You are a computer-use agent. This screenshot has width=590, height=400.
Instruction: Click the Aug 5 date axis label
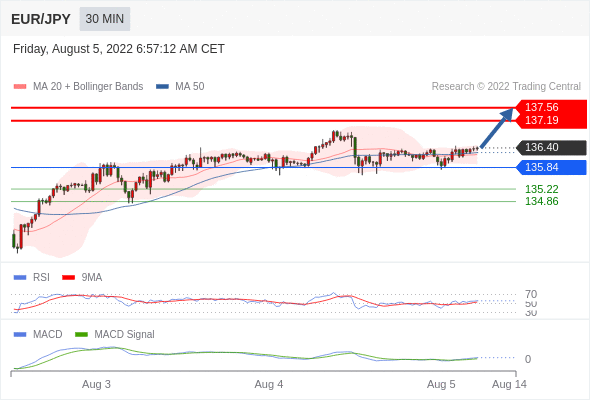(441, 384)
